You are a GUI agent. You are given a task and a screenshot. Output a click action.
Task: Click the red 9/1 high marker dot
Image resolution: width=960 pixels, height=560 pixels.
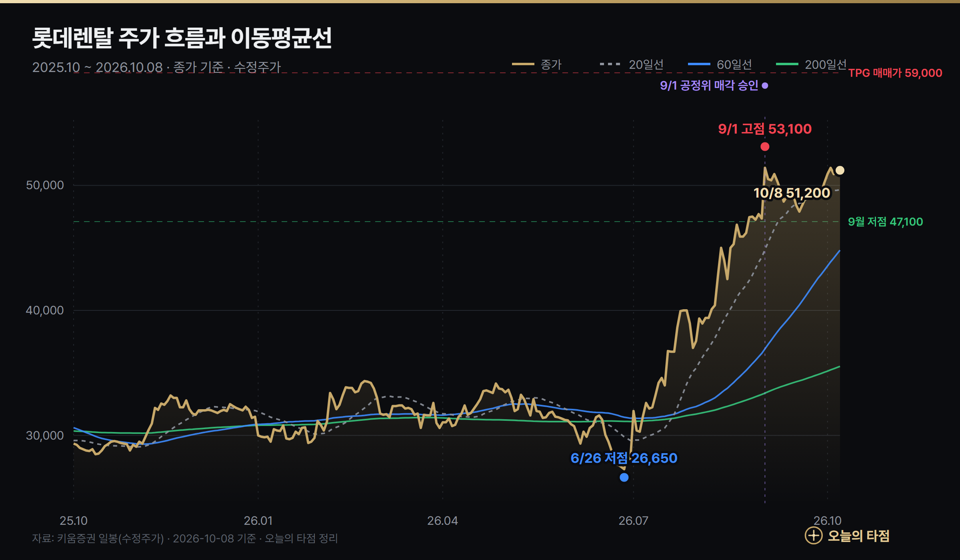(765, 147)
